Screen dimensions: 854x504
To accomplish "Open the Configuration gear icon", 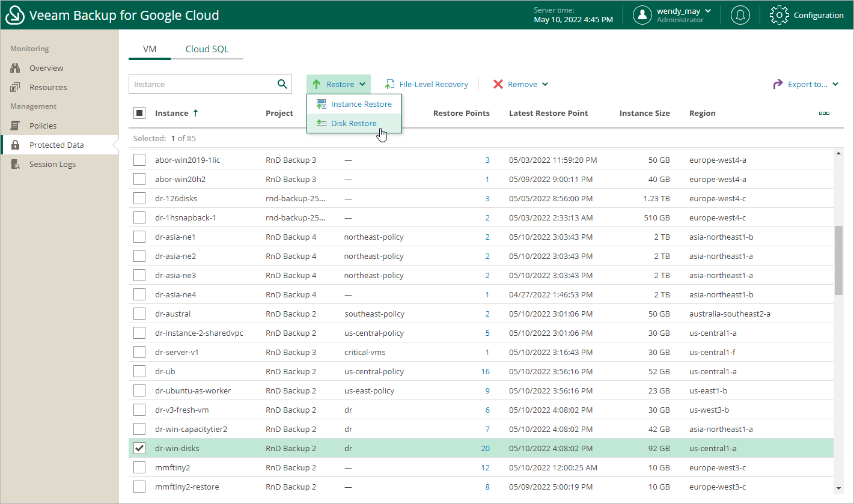I will point(779,15).
